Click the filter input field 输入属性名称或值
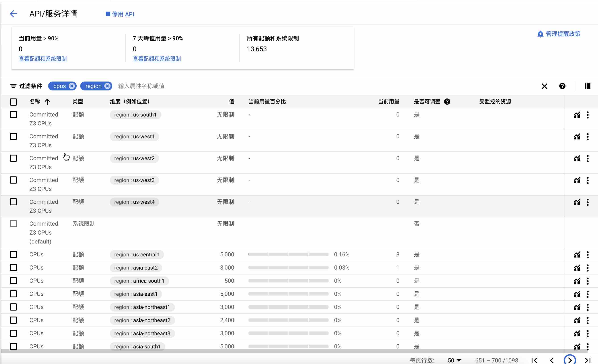The width and height of the screenshot is (598, 364). coord(141,86)
